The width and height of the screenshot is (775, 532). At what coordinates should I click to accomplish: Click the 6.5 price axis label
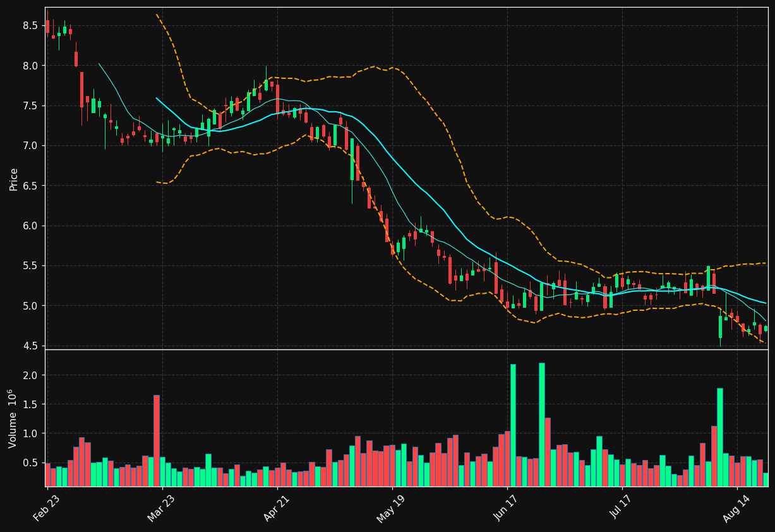[x=30, y=186]
